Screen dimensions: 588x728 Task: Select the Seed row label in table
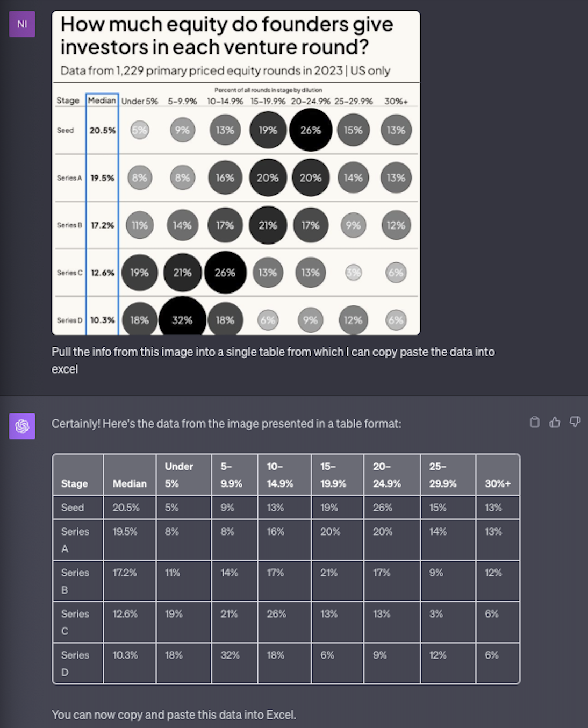tap(73, 507)
